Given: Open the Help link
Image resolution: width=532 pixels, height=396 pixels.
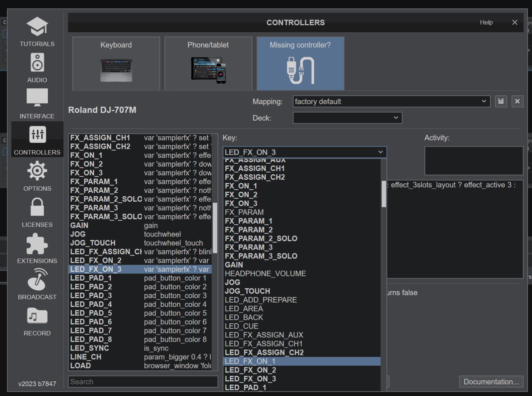Looking at the screenshot, I should [486, 22].
